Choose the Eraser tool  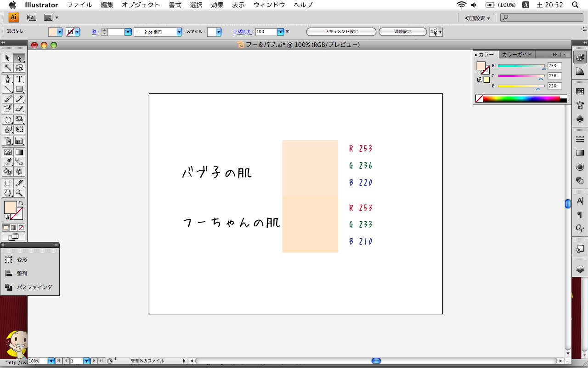[x=19, y=108]
